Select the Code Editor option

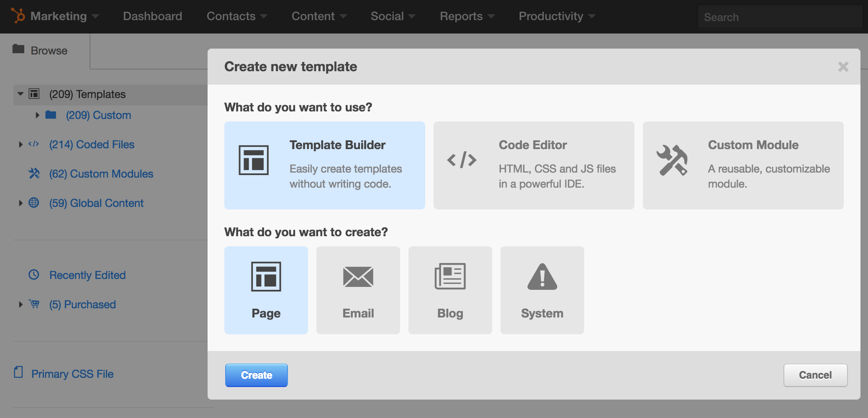534,165
